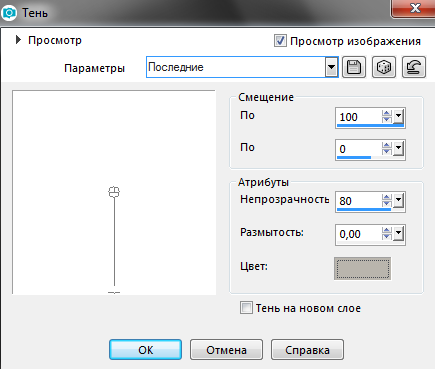
Task: Increase the offset value 100 with up arrow
Action: (x=387, y=114)
